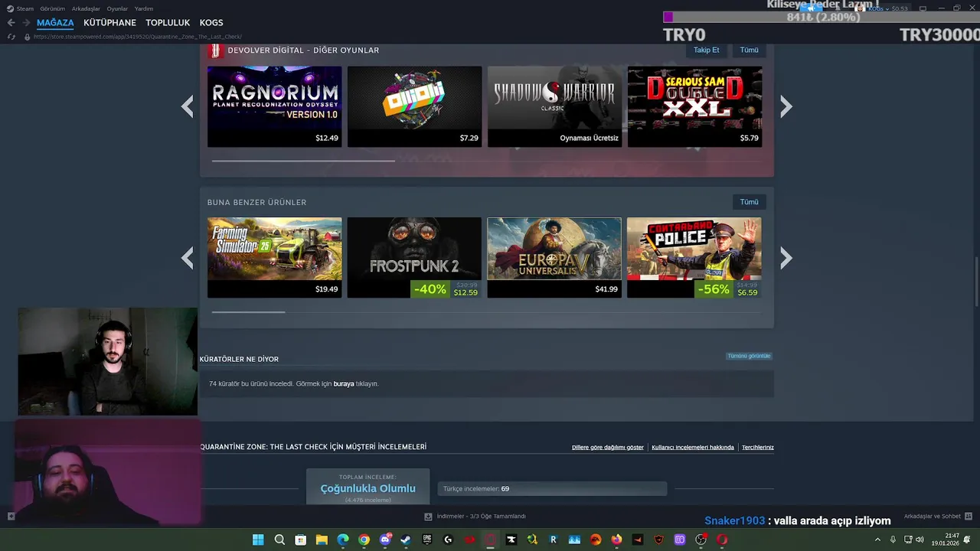Switch to the TOPLULUK tab

pyautogui.click(x=168, y=23)
